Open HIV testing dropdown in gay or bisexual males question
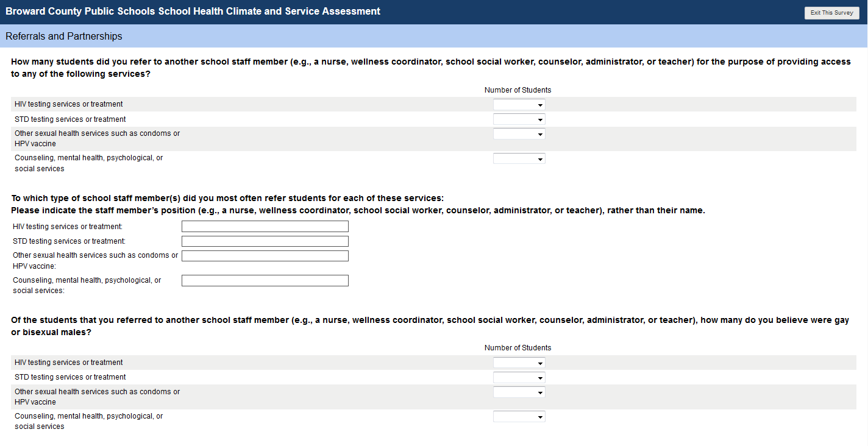Image resolution: width=868 pixels, height=446 pixels. click(x=519, y=363)
